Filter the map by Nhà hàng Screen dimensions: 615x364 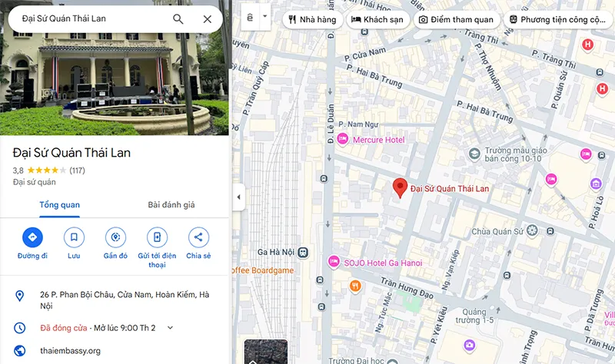coord(313,20)
